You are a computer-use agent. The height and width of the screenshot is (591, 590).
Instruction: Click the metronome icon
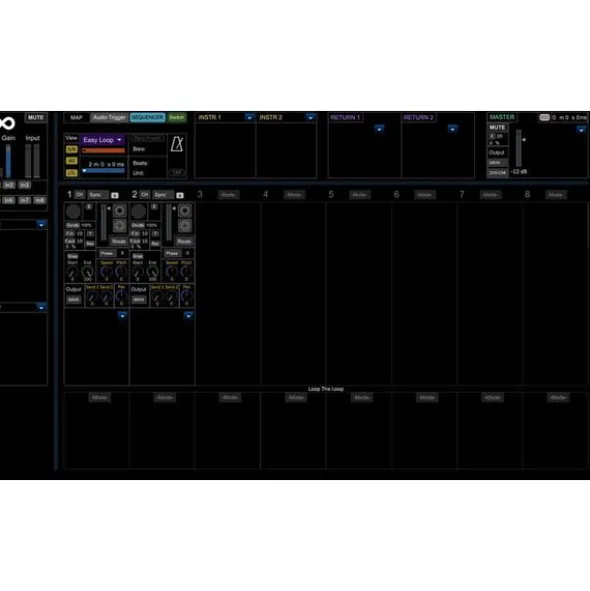(177, 144)
